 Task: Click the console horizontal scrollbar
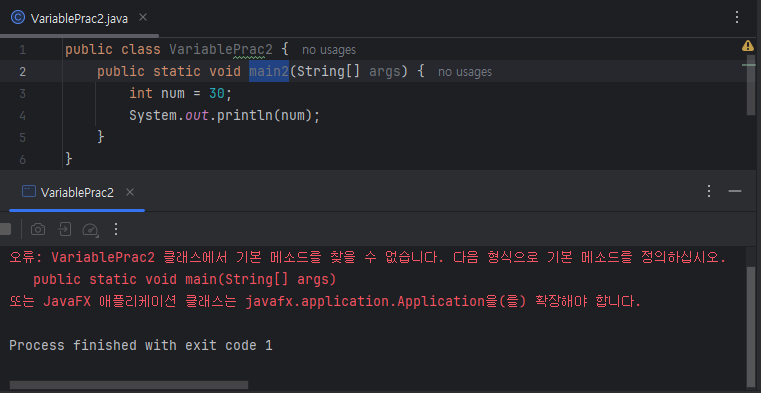(129, 385)
